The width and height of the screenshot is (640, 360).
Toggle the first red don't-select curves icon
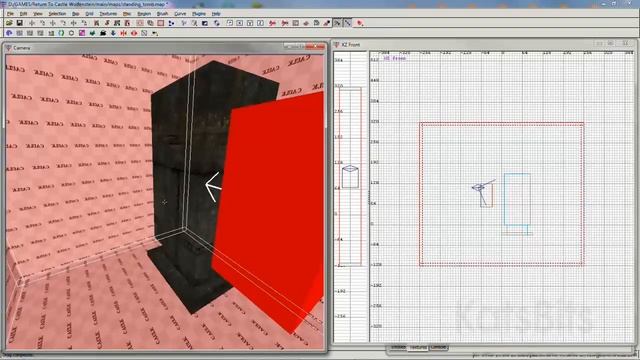[272, 23]
